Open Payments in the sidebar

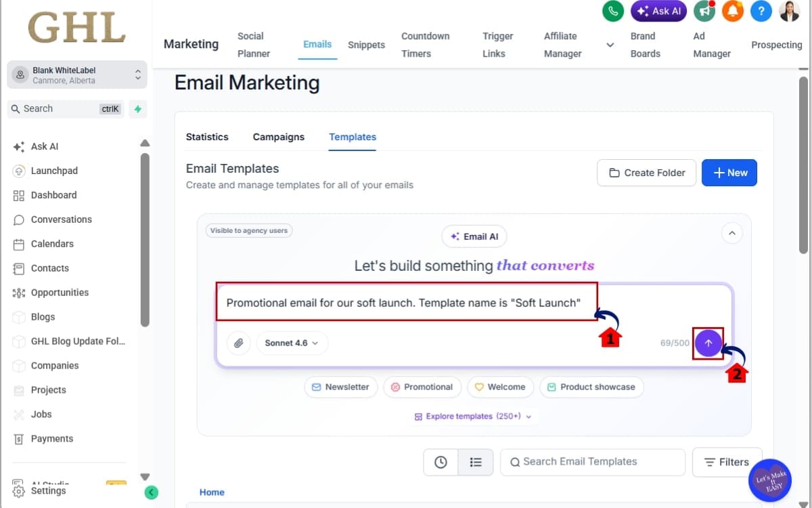[x=51, y=439]
